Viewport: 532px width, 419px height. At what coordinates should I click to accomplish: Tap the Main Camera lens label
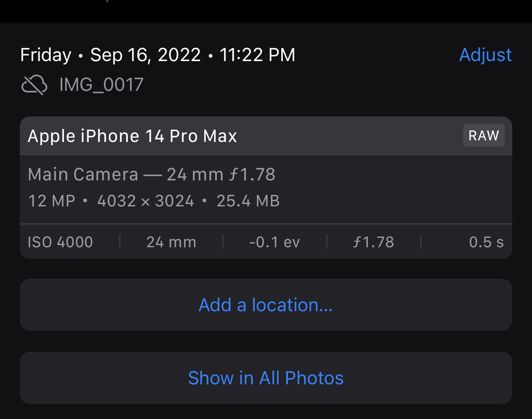coord(83,174)
